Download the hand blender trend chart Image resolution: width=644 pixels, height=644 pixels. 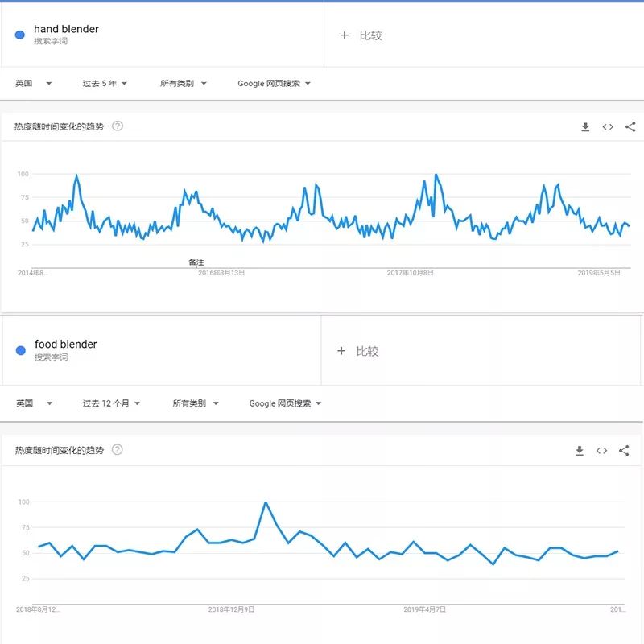tap(585, 127)
